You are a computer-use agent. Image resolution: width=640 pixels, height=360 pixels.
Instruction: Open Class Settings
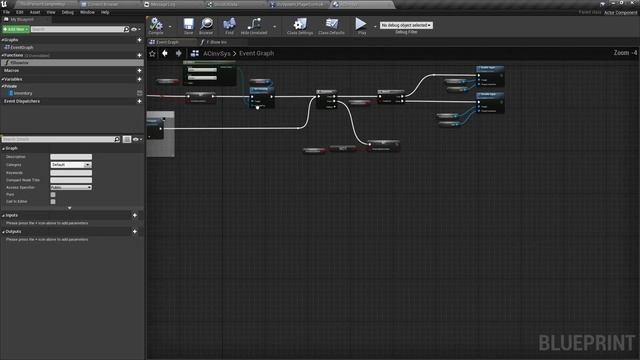pos(300,25)
